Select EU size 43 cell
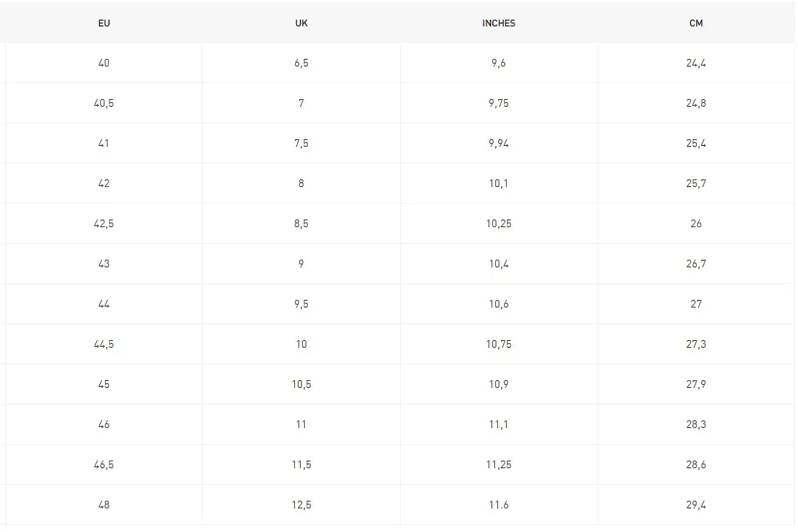 click(x=104, y=264)
